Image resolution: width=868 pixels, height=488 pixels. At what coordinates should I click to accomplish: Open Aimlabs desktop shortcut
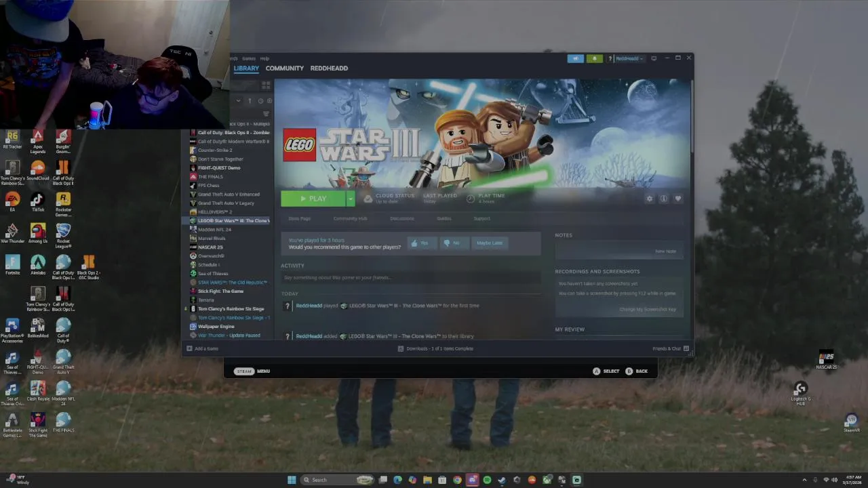(38, 265)
